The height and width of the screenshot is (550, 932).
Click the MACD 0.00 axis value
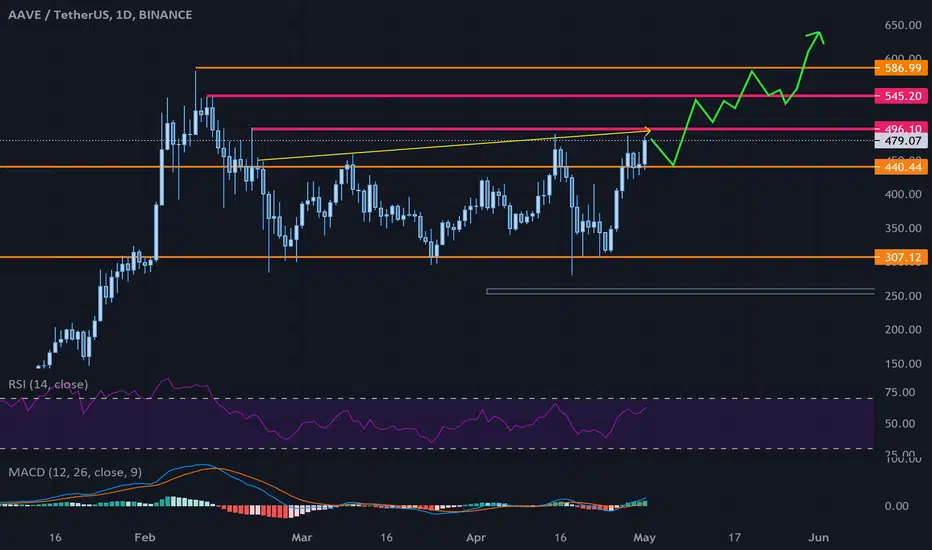(x=896, y=506)
